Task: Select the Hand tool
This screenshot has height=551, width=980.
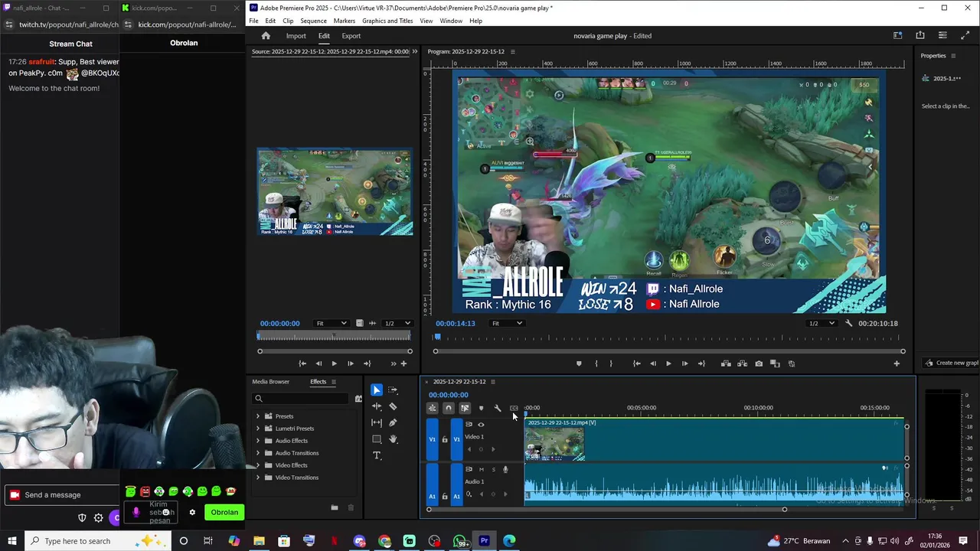Action: pos(393,439)
